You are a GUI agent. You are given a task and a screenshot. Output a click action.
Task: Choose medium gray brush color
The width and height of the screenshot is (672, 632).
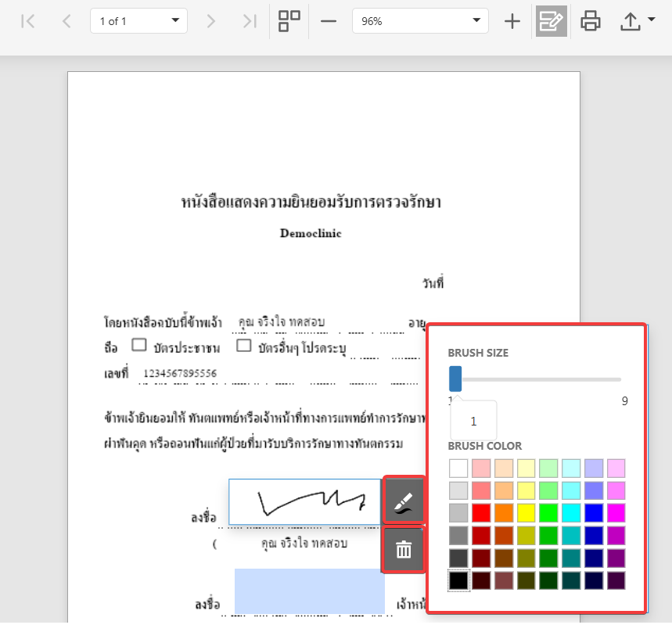(458, 536)
